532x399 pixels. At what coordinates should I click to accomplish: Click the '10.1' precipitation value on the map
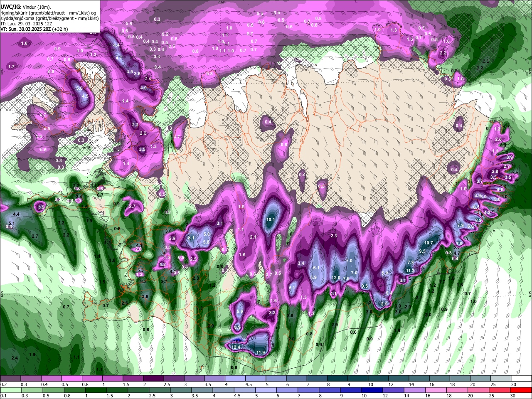pos(271,219)
